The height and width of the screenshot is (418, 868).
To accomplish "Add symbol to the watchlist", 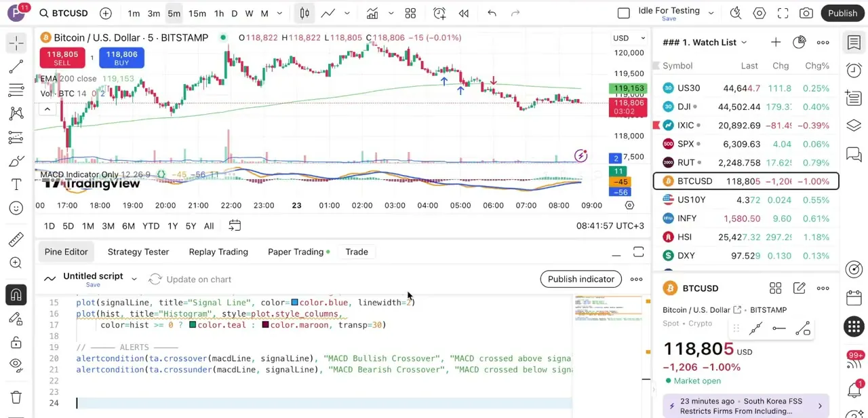I will coord(776,42).
